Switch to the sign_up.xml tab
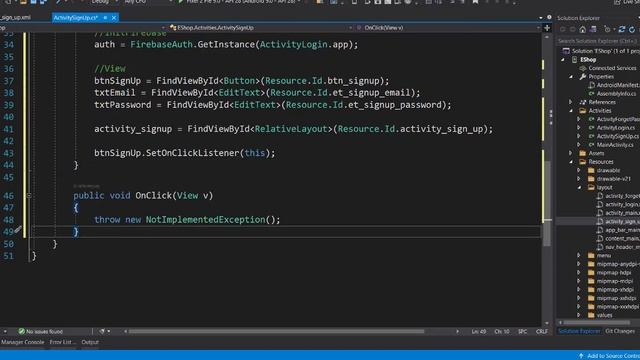The width and height of the screenshot is (640, 360). coord(16,18)
